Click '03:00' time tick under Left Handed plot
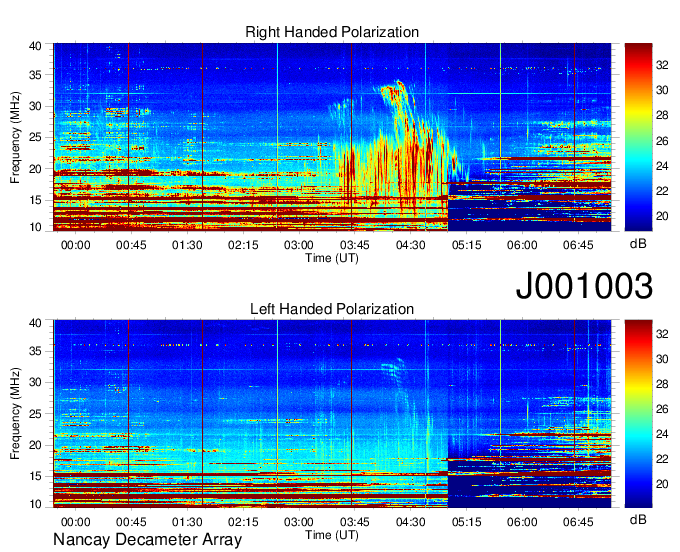The width and height of the screenshot is (680, 552). [x=298, y=522]
